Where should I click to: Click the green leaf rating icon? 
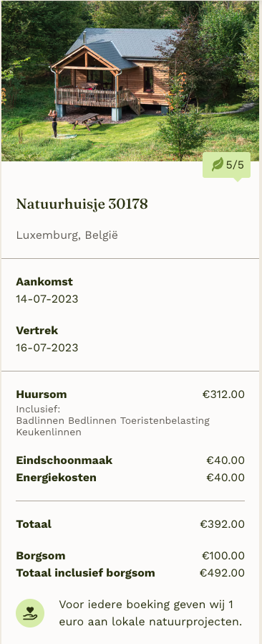218,165
